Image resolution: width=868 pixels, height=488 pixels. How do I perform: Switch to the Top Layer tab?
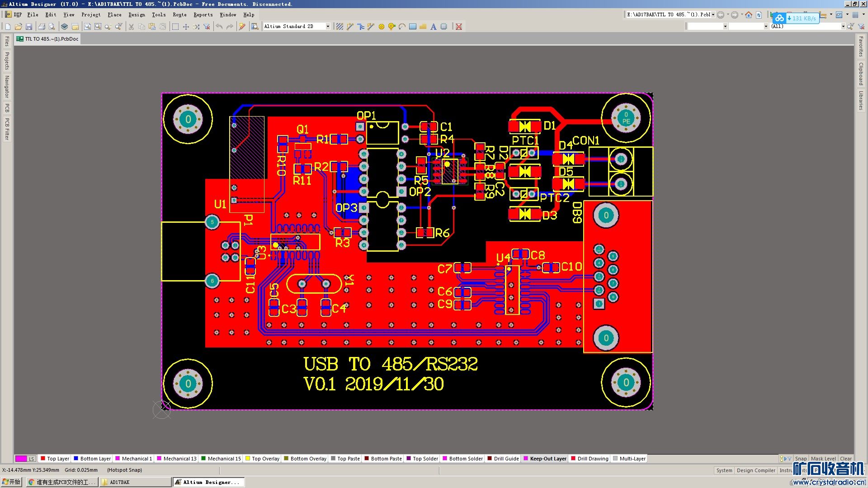(x=55, y=459)
